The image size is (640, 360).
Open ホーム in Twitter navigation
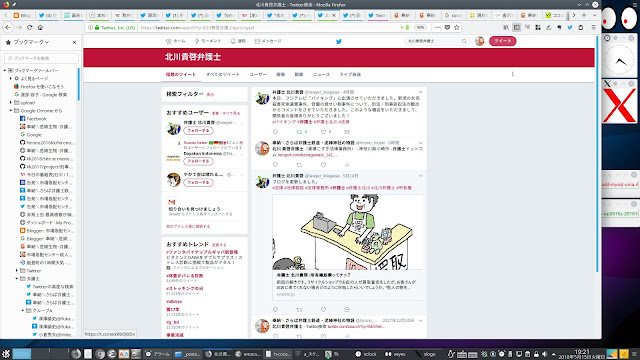(176, 41)
